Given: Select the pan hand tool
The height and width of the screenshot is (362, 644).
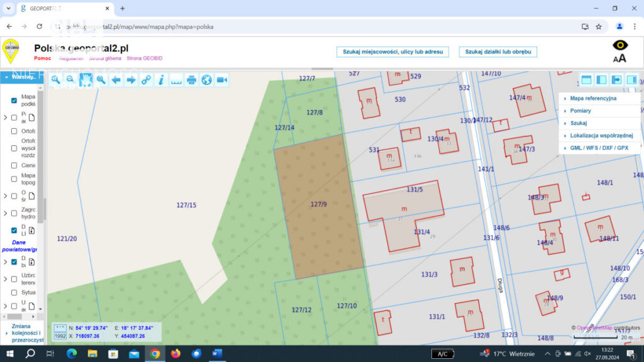Looking at the screenshot, I should 86,80.
